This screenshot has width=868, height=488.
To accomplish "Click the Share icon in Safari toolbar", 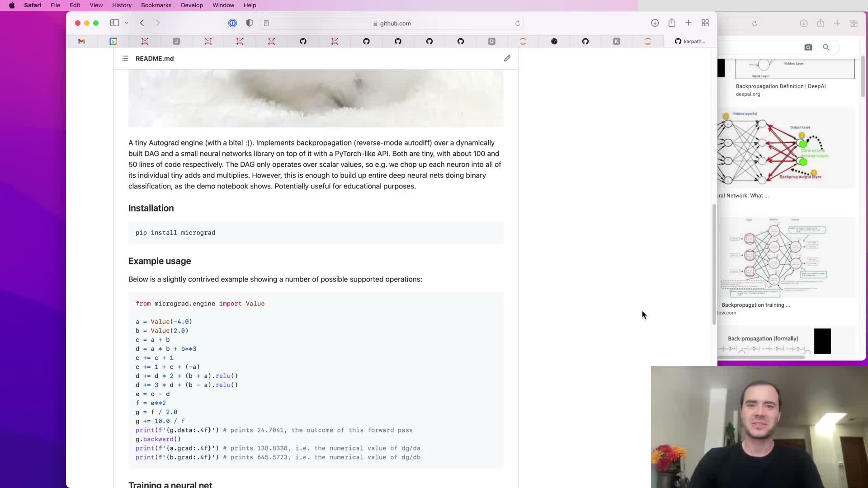I will [672, 23].
